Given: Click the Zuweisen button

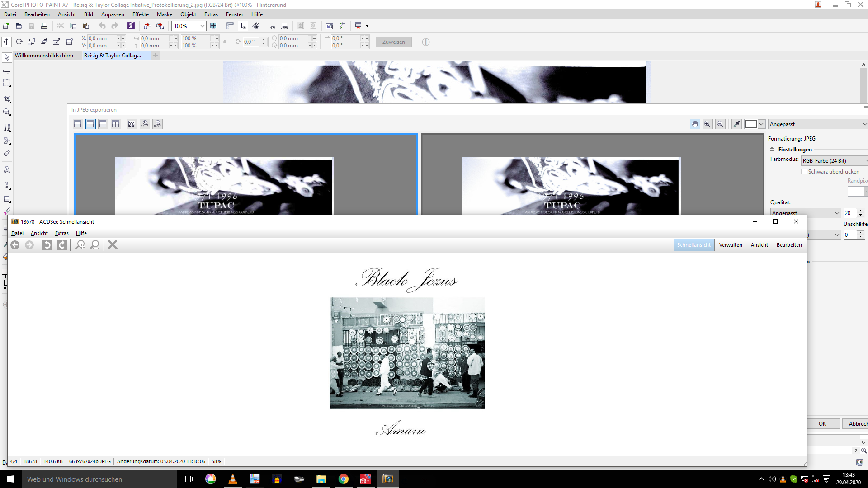Looking at the screenshot, I should [394, 42].
